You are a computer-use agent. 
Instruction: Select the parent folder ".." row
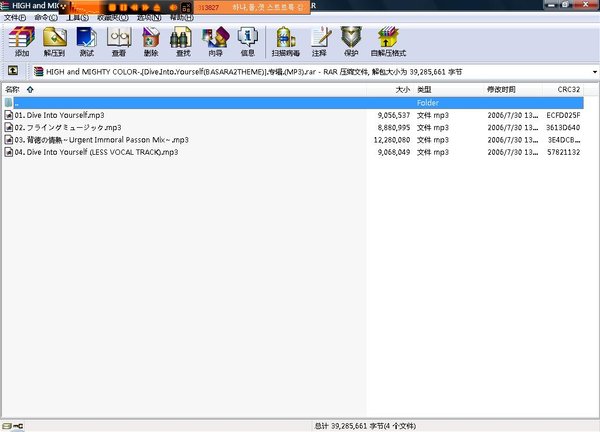click(x=293, y=103)
